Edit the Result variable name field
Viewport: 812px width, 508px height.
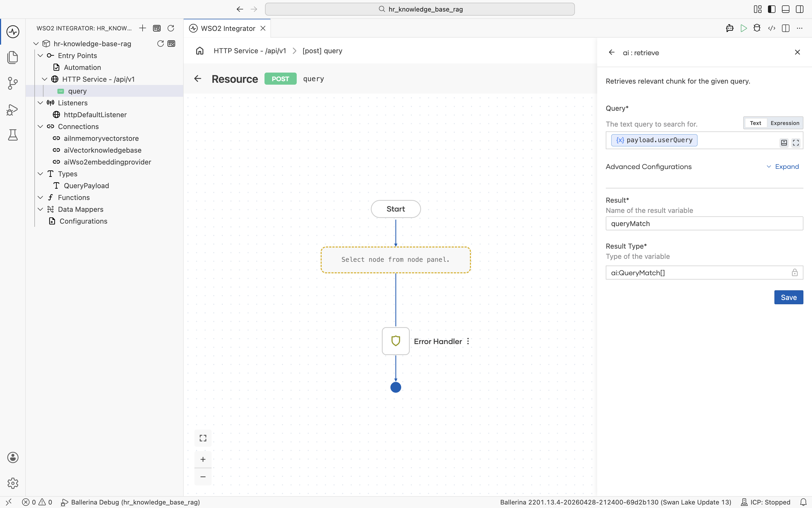tap(704, 223)
